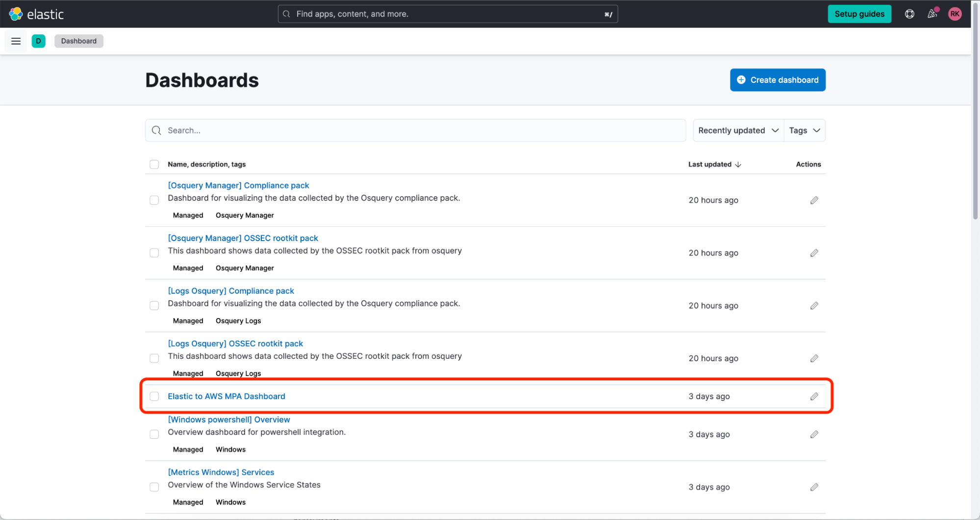Select the Elastic to AWS MPA Dashboard checkbox
The image size is (980, 520).
pyautogui.click(x=154, y=396)
